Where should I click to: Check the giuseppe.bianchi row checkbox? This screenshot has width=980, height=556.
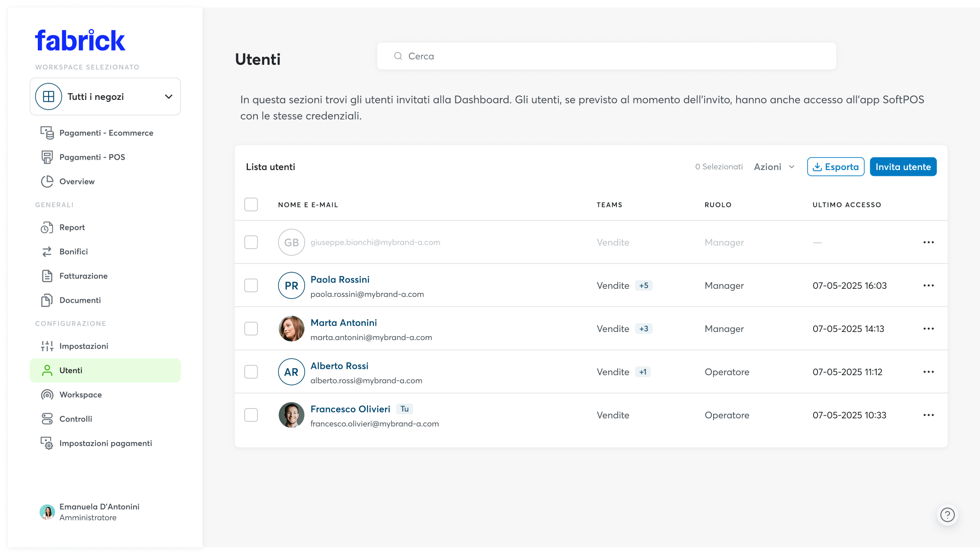pos(251,242)
